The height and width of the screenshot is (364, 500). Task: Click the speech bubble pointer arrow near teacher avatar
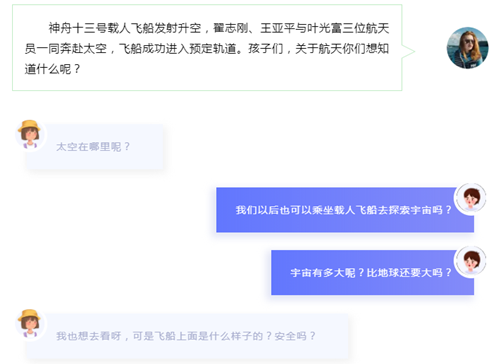click(x=408, y=52)
